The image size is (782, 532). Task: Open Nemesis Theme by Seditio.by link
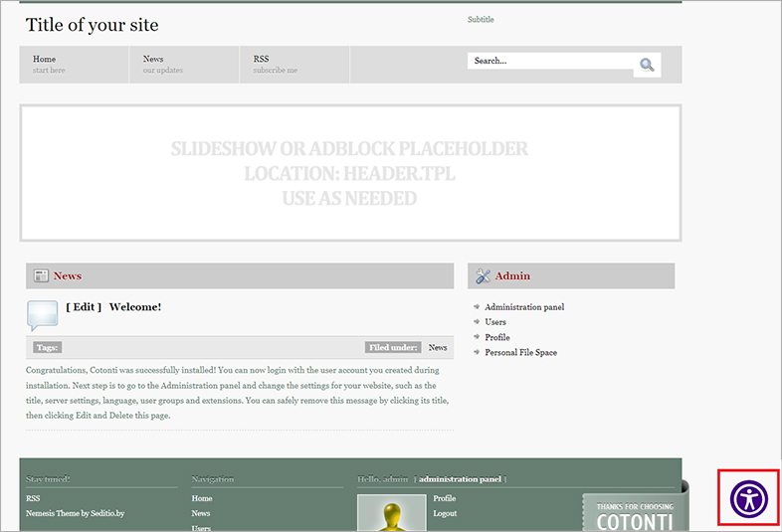tap(76, 513)
